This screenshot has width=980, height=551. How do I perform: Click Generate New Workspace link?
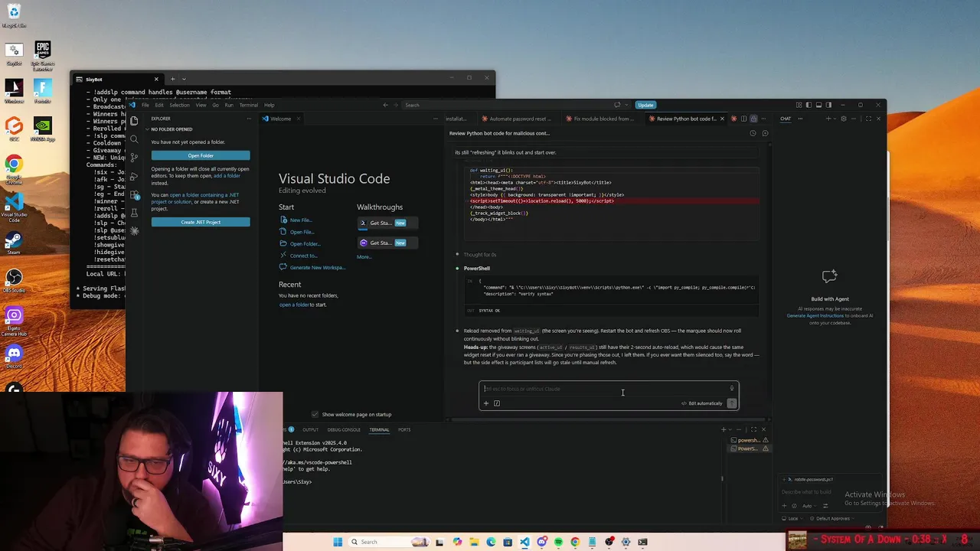(x=317, y=267)
